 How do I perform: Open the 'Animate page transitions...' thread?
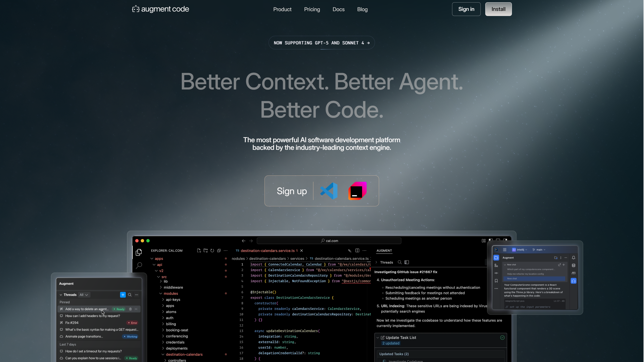pyautogui.click(x=99, y=336)
